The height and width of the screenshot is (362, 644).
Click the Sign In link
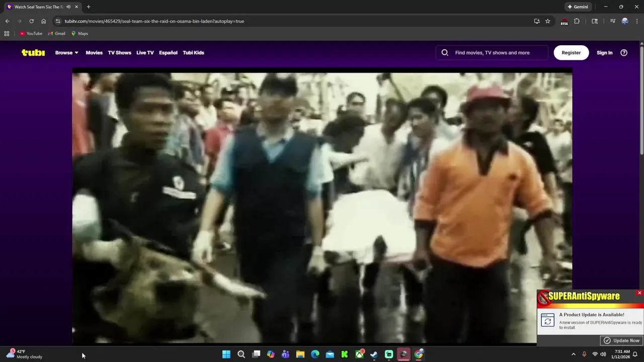click(x=604, y=52)
